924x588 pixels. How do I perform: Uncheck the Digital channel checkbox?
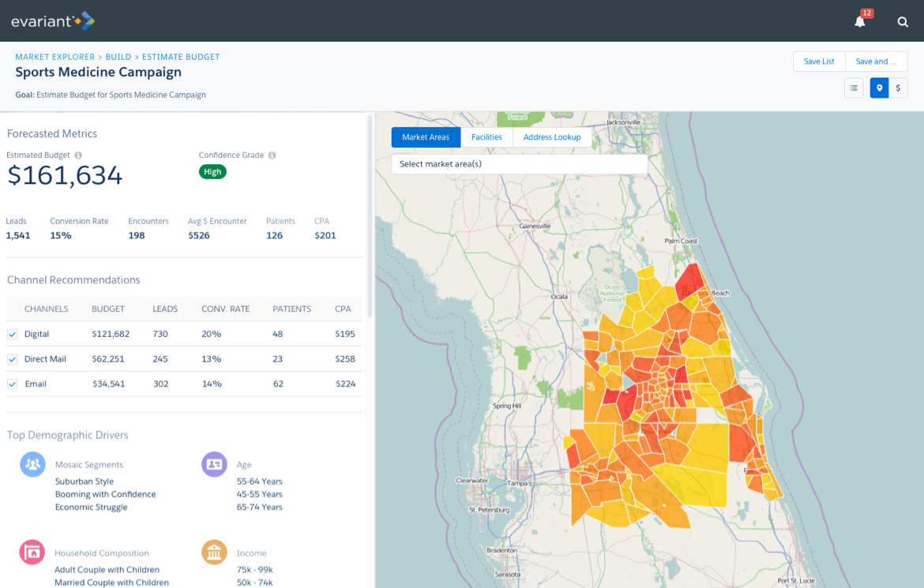(12, 334)
